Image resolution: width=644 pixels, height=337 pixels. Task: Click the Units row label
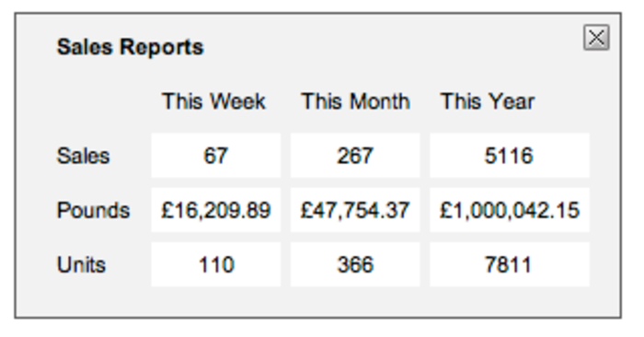coord(81,264)
